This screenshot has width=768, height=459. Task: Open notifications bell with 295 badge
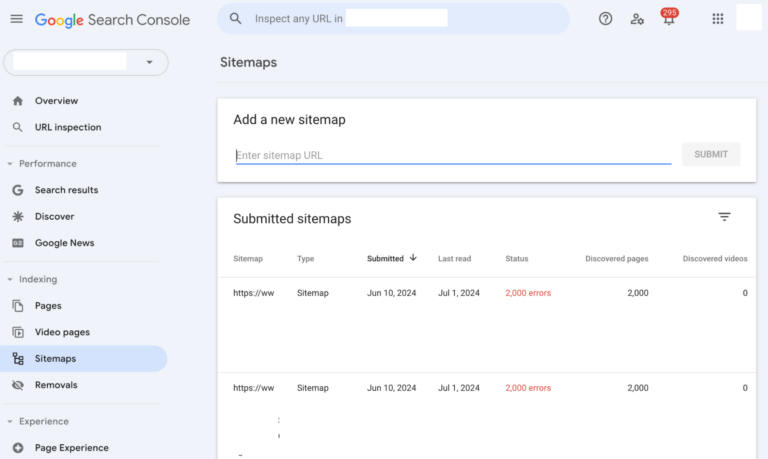669,17
